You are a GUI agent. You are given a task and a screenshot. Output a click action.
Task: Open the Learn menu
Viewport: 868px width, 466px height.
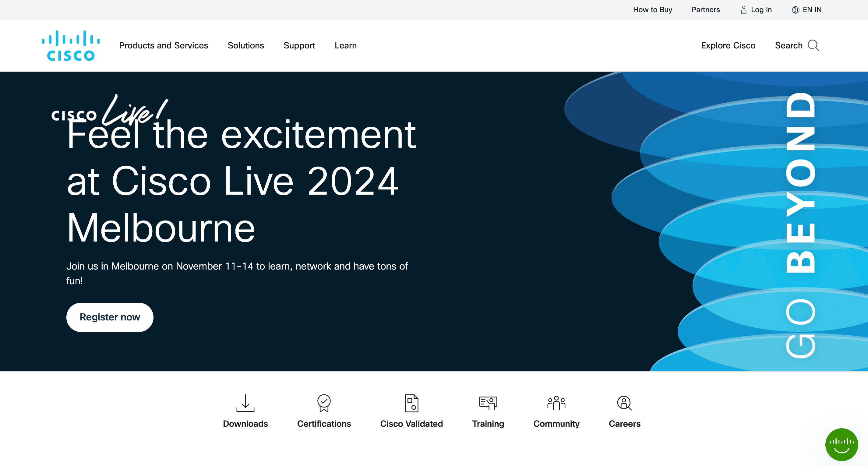coord(345,45)
